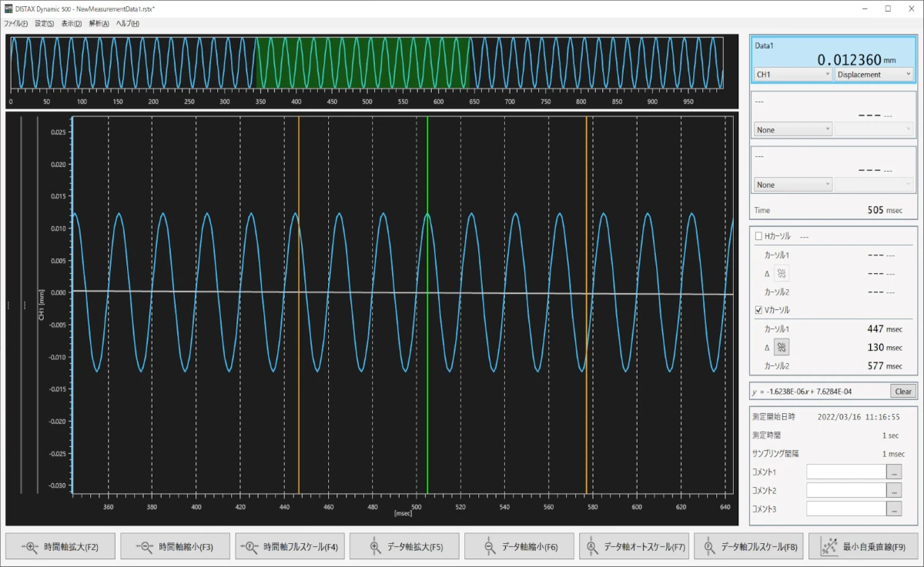The image size is (924, 567).
Task: Click the 測定時間 1 sec value
Action: coord(893,435)
